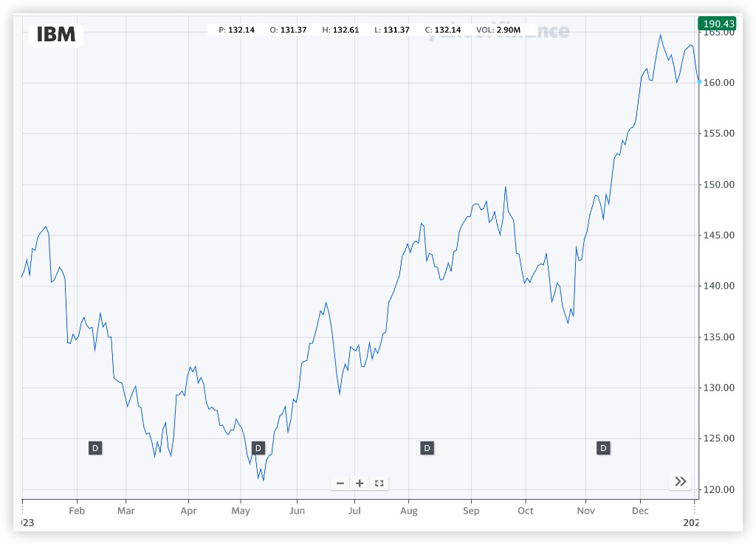Click the Dec label on the date axis
The height and width of the screenshot is (544, 756).
pos(640,511)
